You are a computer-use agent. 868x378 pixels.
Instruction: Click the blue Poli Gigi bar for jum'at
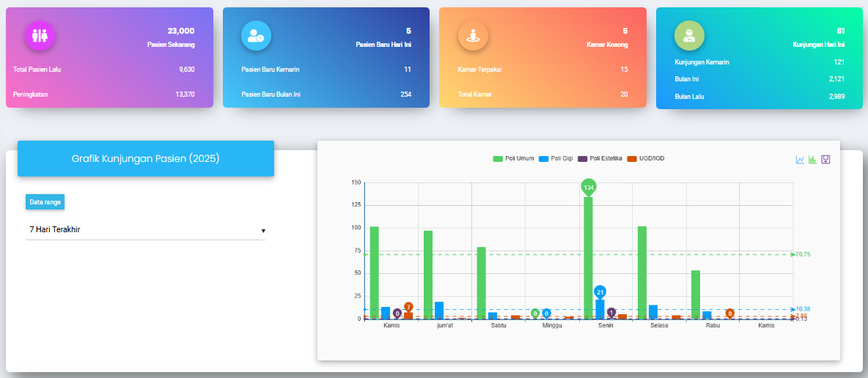[x=439, y=311]
